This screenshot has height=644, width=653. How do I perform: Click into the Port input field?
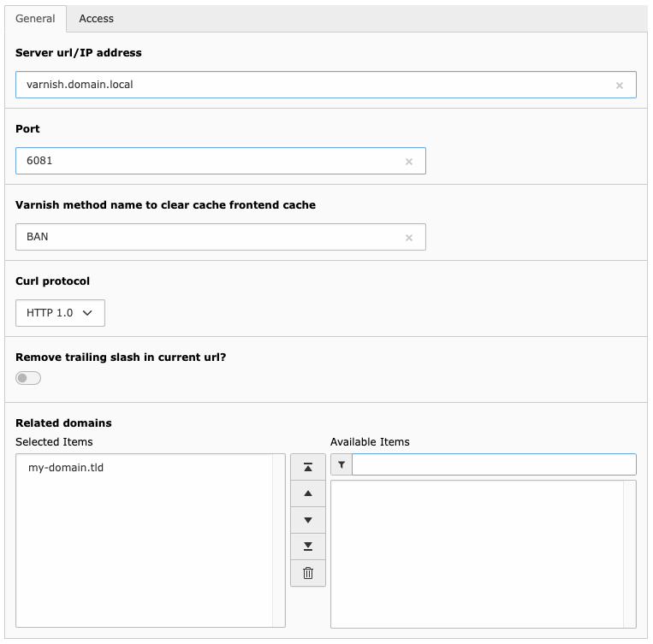(x=221, y=161)
